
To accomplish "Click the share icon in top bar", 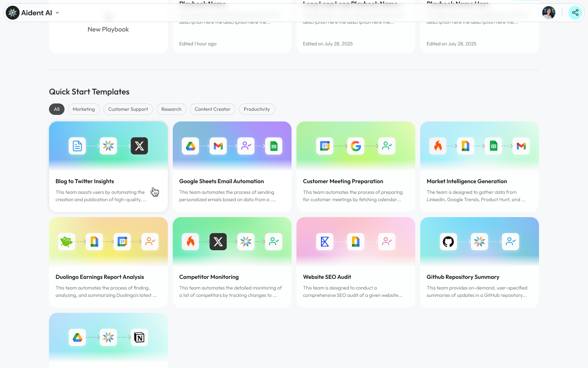I will (x=575, y=13).
